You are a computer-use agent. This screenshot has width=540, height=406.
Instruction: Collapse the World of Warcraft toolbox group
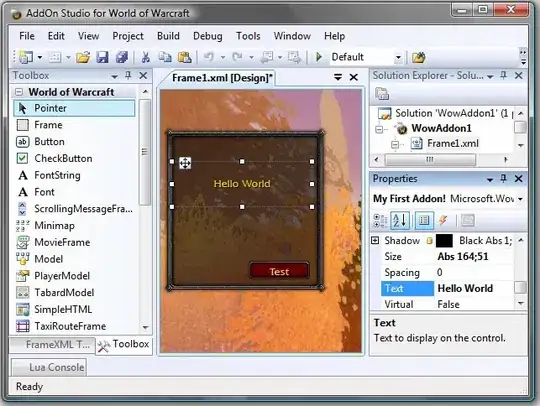[19, 92]
